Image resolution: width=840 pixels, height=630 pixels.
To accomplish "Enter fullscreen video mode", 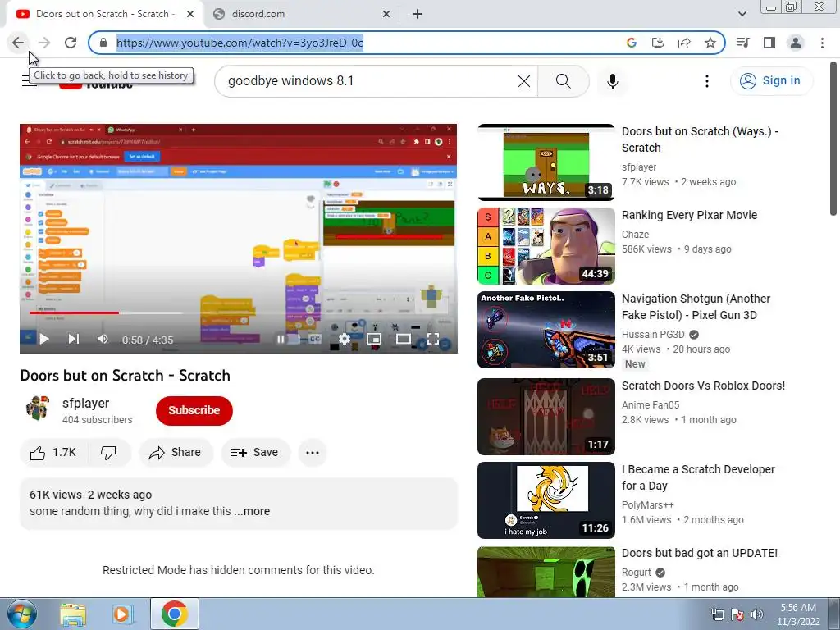I will click(x=433, y=339).
